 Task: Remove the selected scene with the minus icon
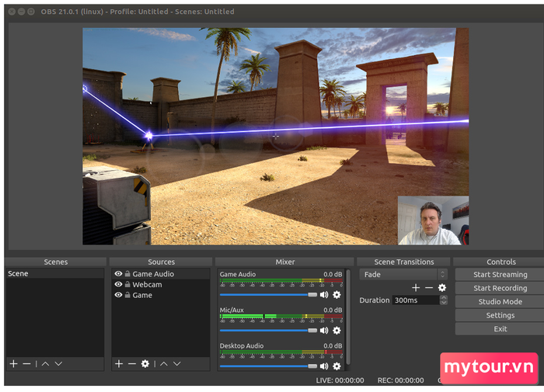click(x=26, y=363)
